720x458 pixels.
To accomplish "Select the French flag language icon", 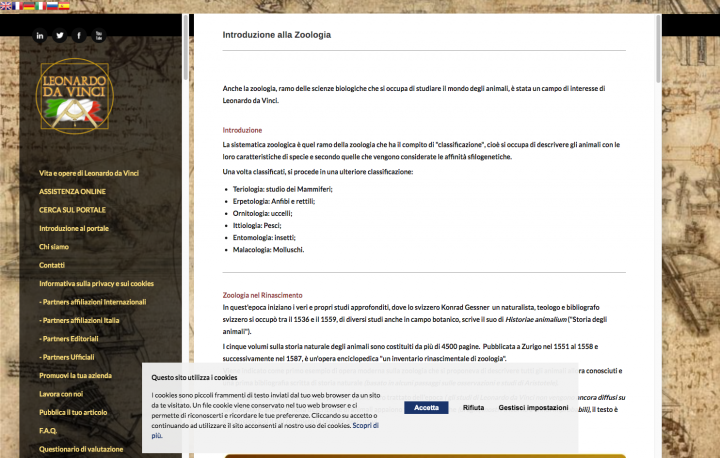I will [x=17, y=6].
